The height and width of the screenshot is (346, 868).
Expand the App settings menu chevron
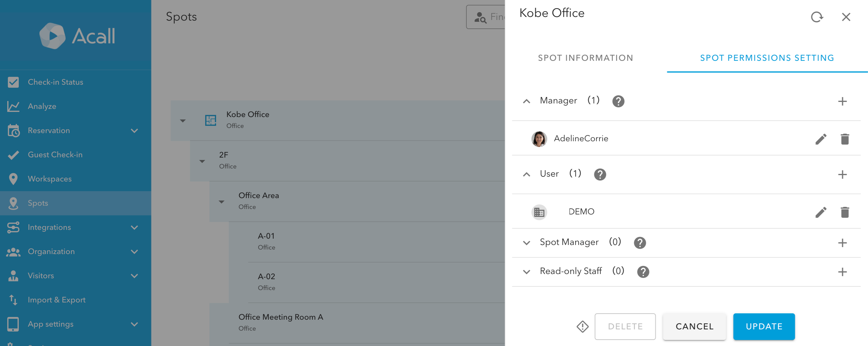click(134, 325)
